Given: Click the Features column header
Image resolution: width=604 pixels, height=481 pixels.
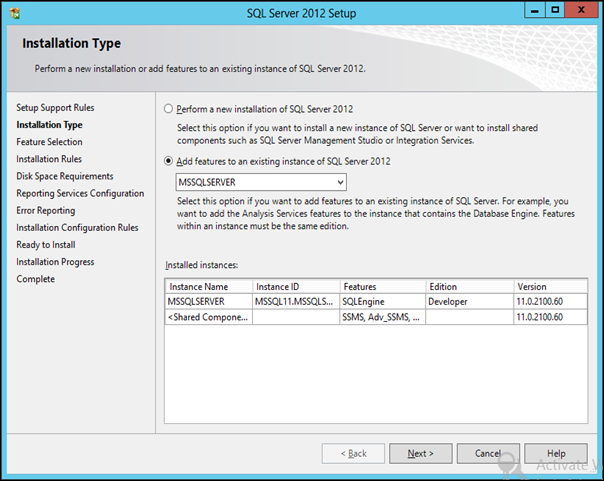Looking at the screenshot, I should (x=381, y=286).
